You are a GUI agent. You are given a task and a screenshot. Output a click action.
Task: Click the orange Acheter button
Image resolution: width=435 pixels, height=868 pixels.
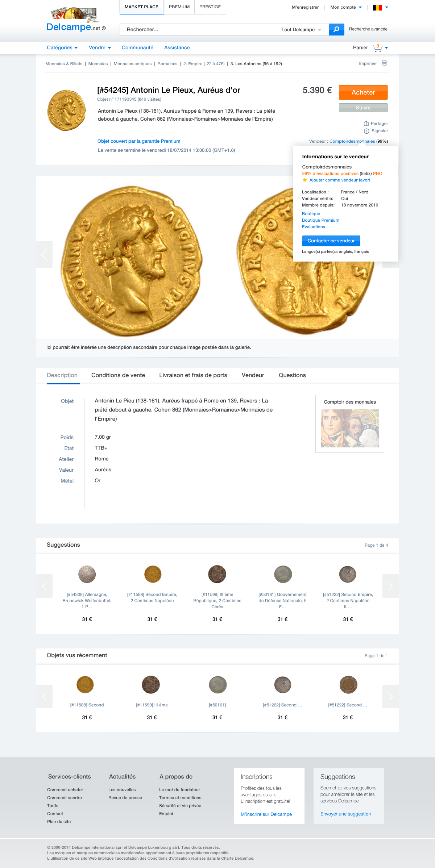pos(363,92)
